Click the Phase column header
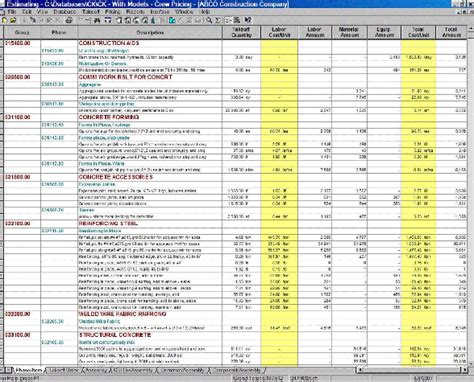Viewport: 474px width, 382px height. (x=59, y=32)
